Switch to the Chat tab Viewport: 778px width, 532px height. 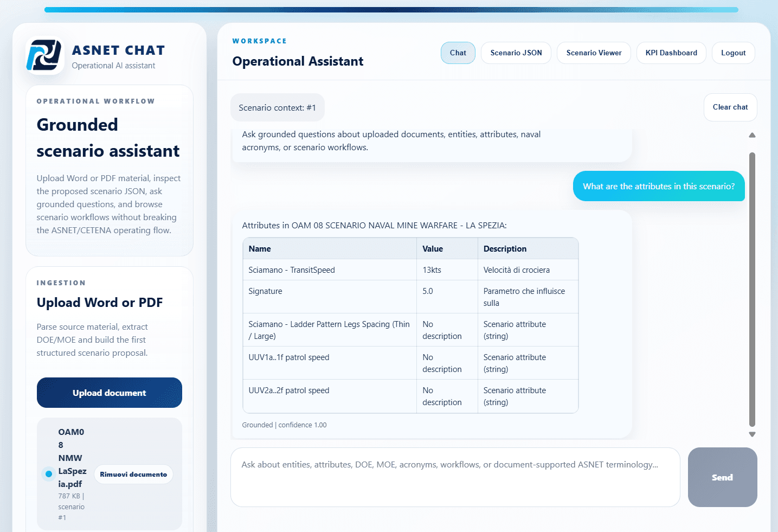pyautogui.click(x=458, y=53)
